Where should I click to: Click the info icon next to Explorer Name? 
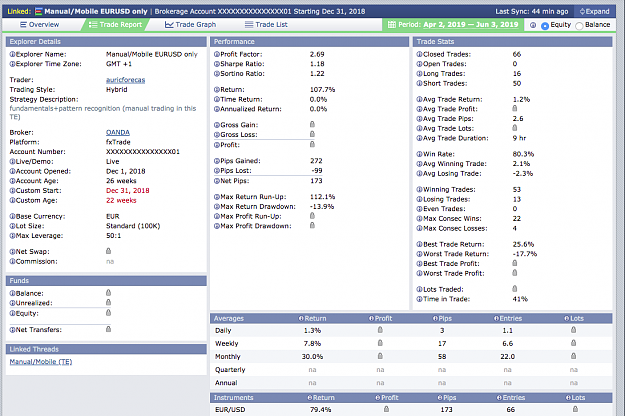coord(12,55)
